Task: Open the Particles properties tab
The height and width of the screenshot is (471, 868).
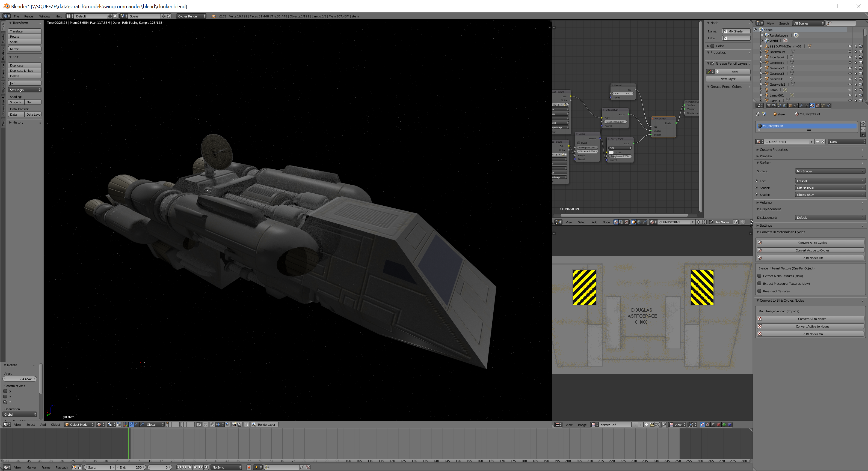Action: tap(823, 106)
